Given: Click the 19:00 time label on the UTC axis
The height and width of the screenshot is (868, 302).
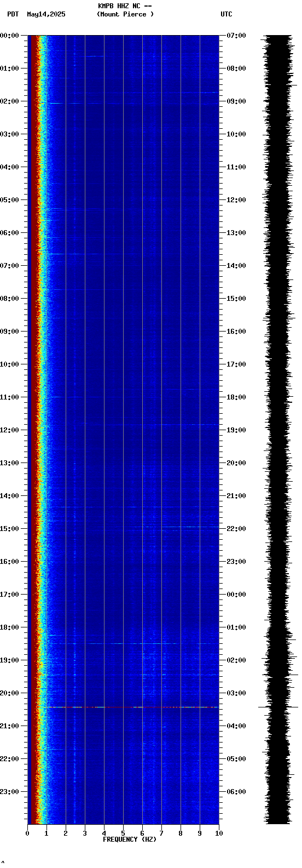Looking at the screenshot, I should click(x=236, y=430).
